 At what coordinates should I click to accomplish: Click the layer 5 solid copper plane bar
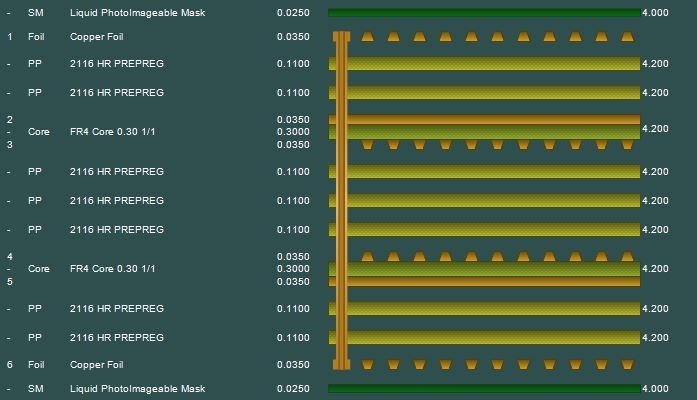click(x=485, y=282)
